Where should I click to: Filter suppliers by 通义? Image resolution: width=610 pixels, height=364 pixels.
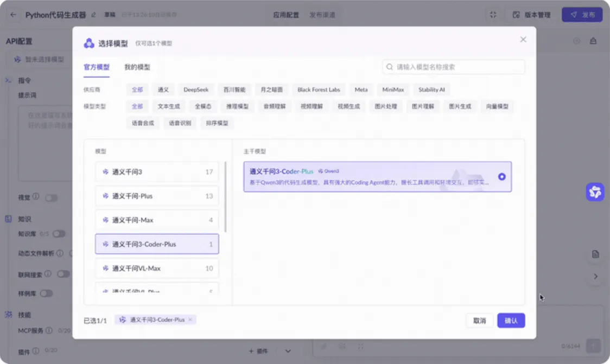tap(163, 90)
